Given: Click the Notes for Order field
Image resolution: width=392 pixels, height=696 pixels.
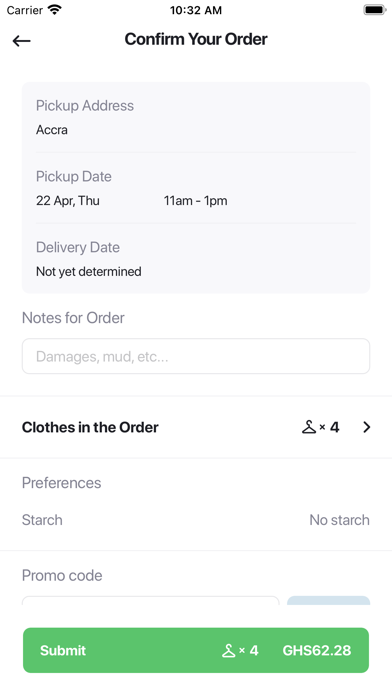Looking at the screenshot, I should pyautogui.click(x=196, y=356).
